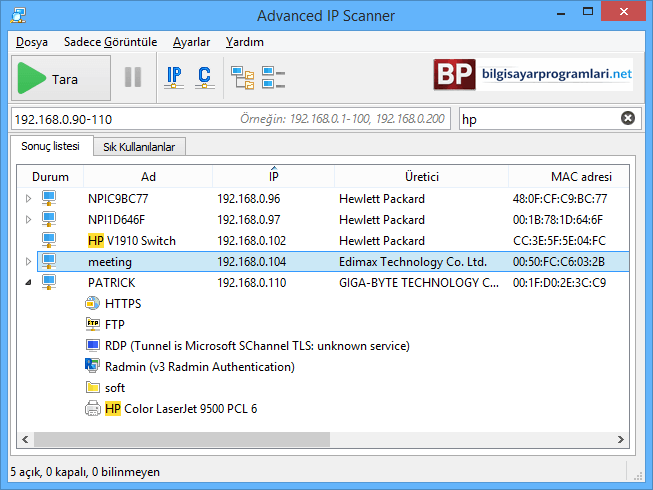Click the bilgisayarprogramlari.net logo

533,75
